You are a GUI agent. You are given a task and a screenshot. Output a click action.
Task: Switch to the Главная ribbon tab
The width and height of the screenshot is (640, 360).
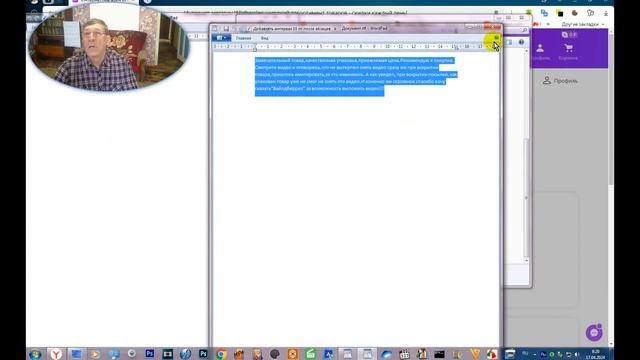[x=243, y=38]
